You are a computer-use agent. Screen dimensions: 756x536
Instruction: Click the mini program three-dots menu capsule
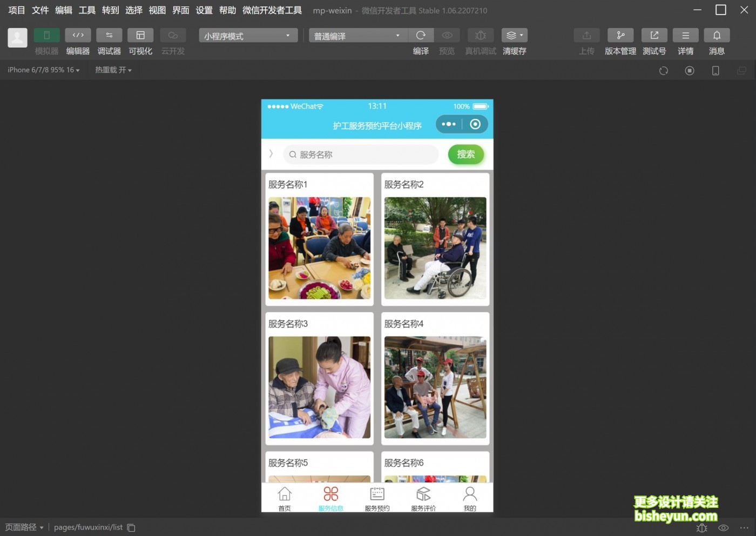pyautogui.click(x=449, y=124)
